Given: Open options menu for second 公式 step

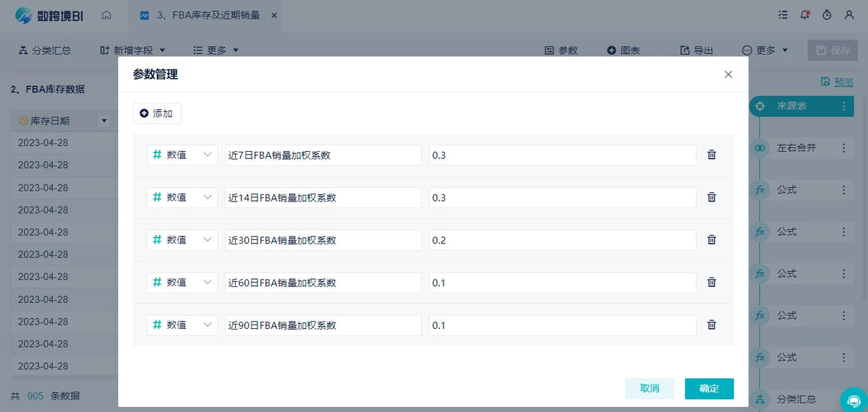Looking at the screenshot, I should point(843,232).
